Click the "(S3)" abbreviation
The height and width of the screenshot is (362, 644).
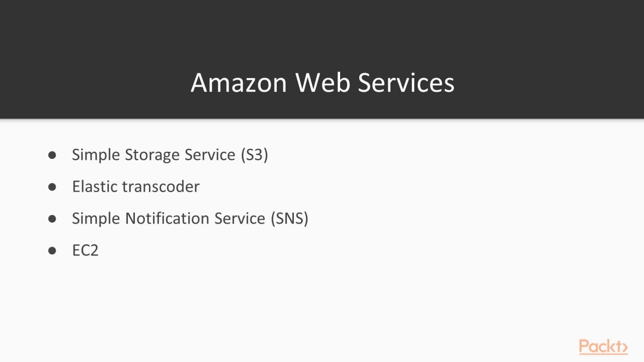click(x=255, y=155)
